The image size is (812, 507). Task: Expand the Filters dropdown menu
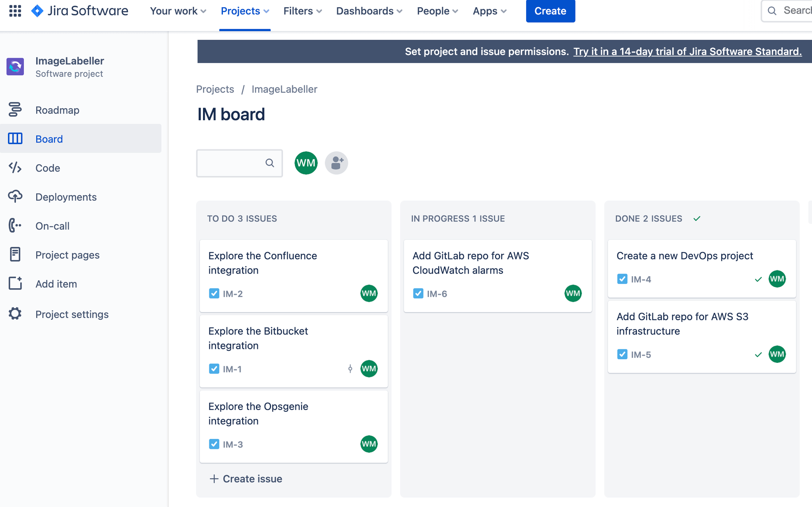[x=303, y=11]
